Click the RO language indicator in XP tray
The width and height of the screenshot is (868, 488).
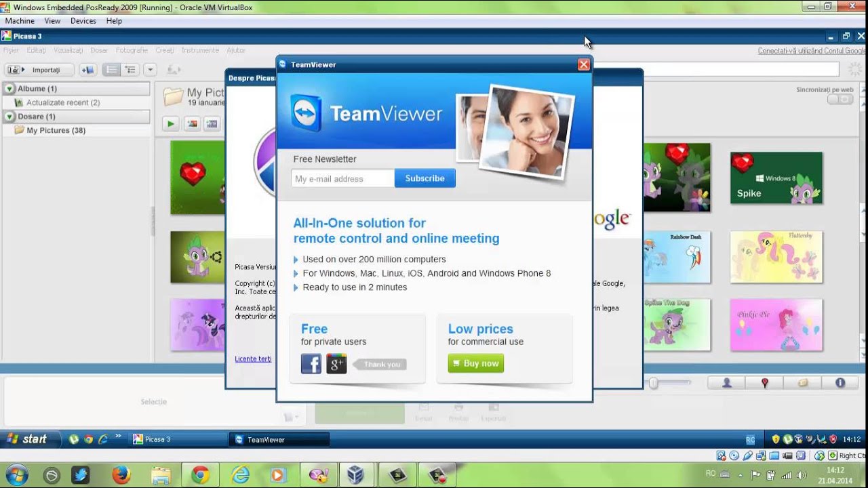pos(750,440)
